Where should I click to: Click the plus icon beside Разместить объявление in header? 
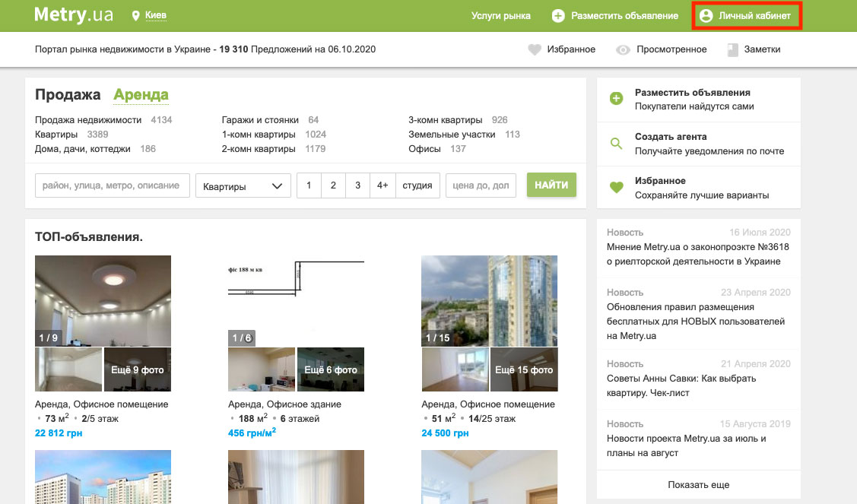[558, 16]
